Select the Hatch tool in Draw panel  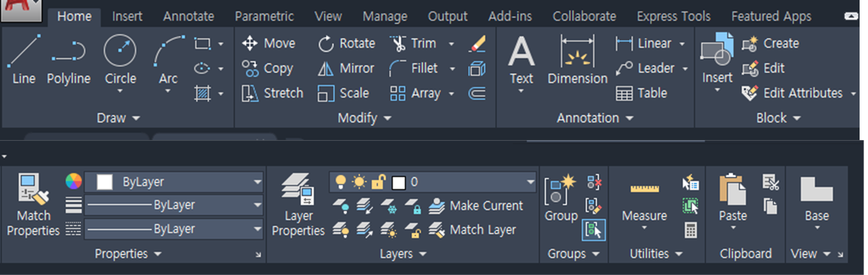click(203, 94)
